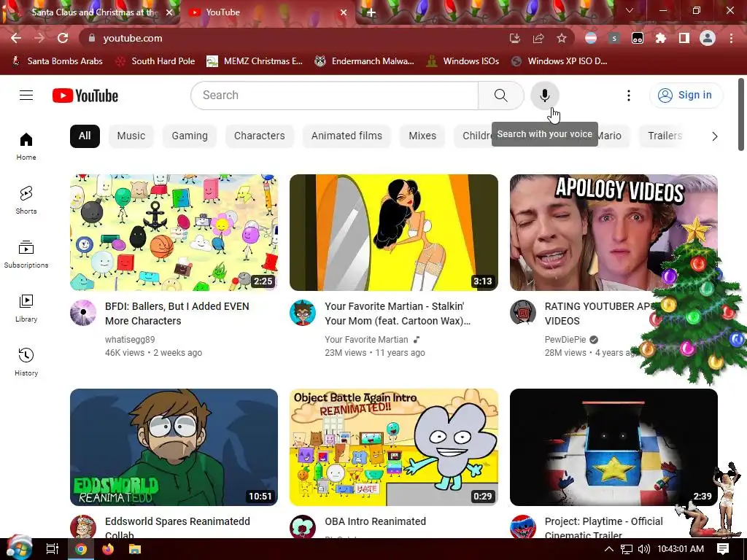Open the YouTube settings three-dot menu
Image resolution: width=747 pixels, height=560 pixels.
[628, 96]
